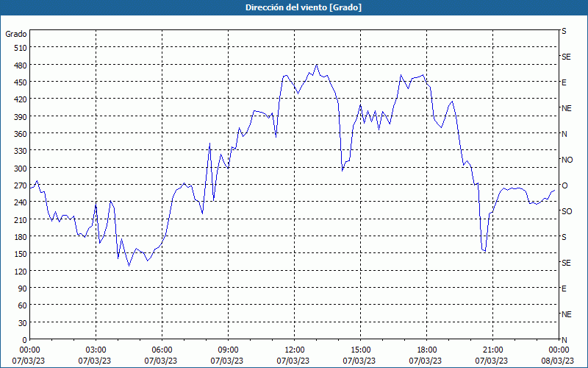Viewport: 588px width, 368px height.
Task: Select the 60 left-axis value
Action: pos(23,305)
